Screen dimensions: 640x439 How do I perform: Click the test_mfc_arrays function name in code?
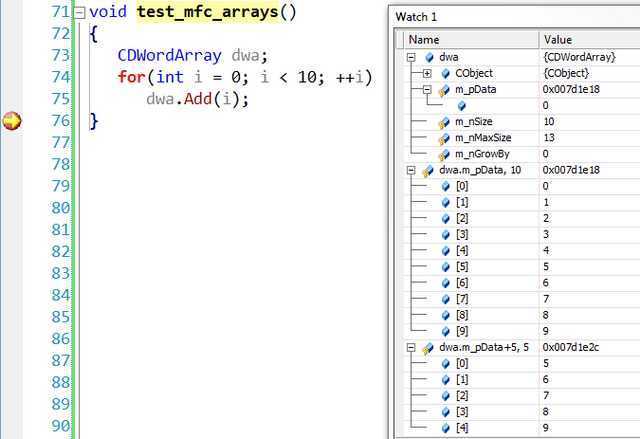[x=208, y=12]
